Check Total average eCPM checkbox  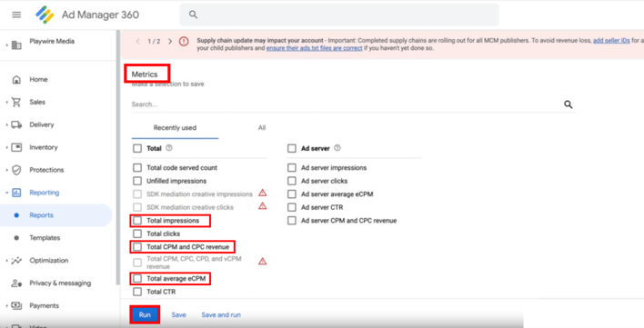[137, 278]
